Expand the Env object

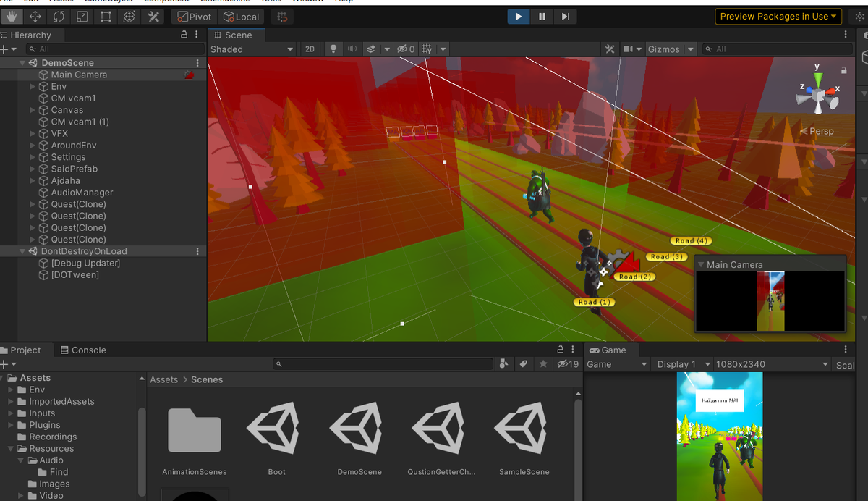(x=33, y=86)
